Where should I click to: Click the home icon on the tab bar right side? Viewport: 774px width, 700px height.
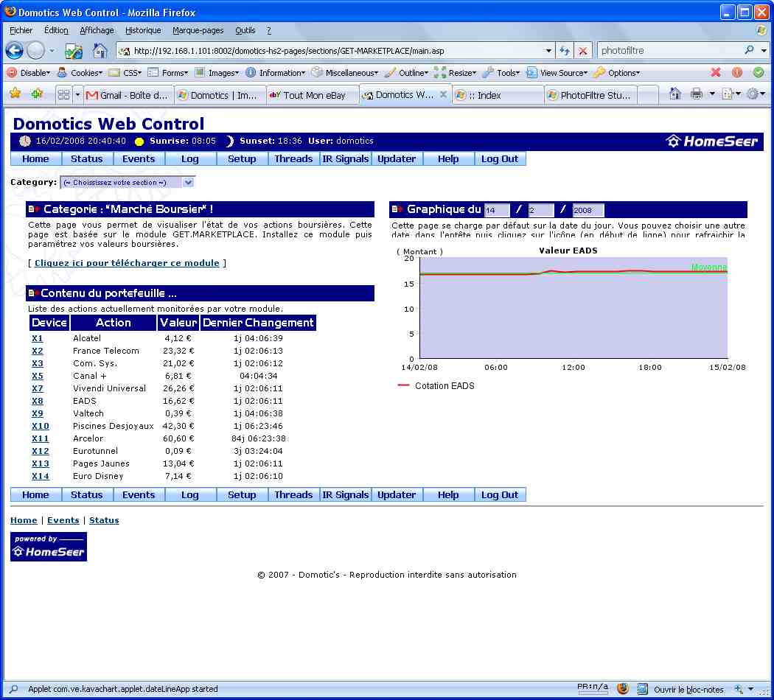pos(674,94)
